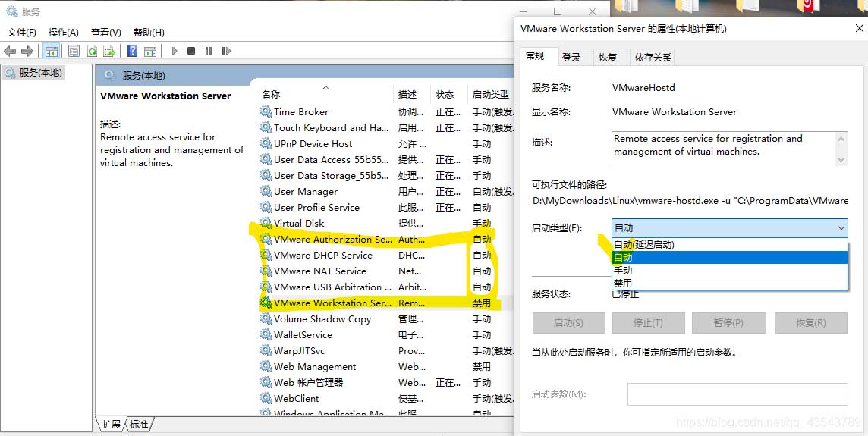Switch to the 依存关系 tab

[x=653, y=57]
